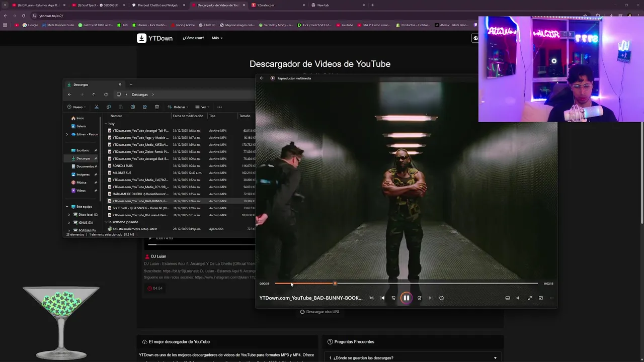Screen dimensions: 644x362
Task: Click volume speaker icon in player
Action: point(518,298)
